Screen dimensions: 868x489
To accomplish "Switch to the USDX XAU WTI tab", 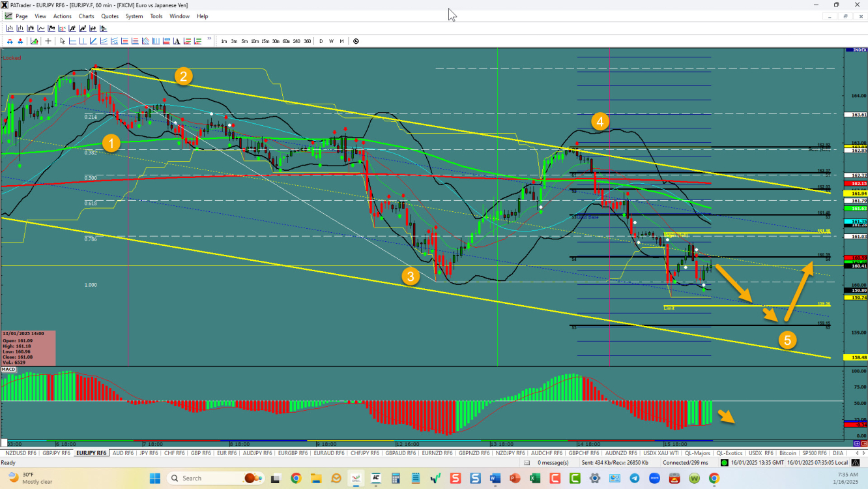I will 661,452.
